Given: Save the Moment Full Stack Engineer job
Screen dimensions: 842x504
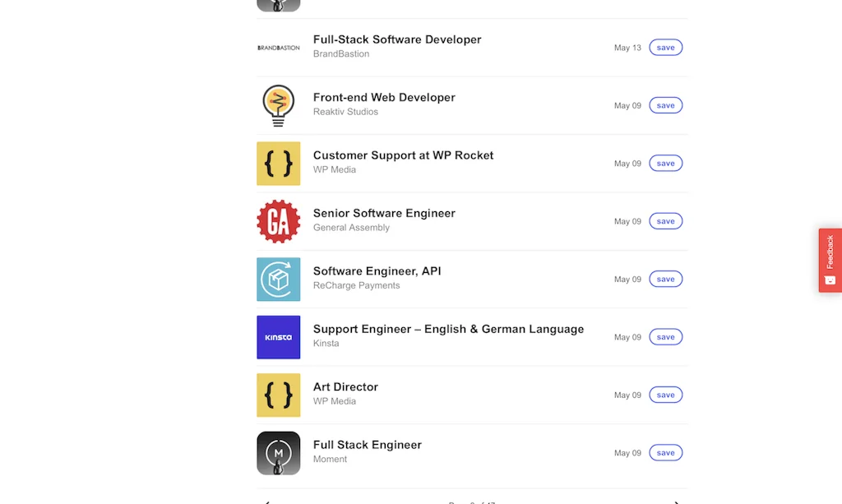Looking at the screenshot, I should pyautogui.click(x=665, y=453).
